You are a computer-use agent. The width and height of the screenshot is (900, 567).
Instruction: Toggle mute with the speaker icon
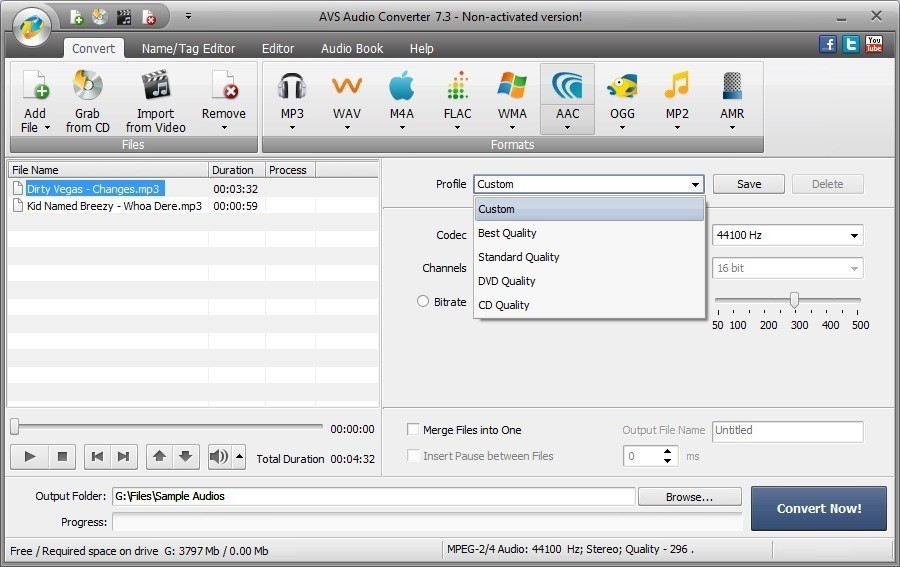(x=219, y=457)
